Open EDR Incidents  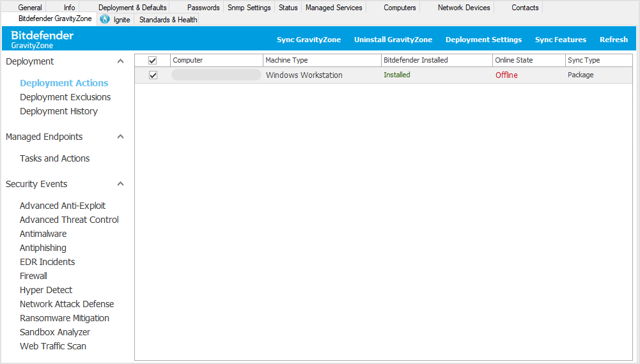[47, 262]
